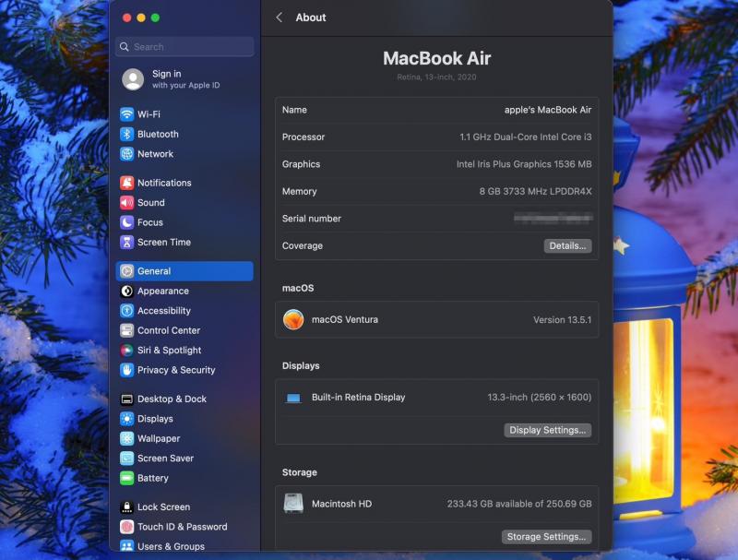
Task: Click the Macintosh HD drive icon
Action: tap(293, 504)
